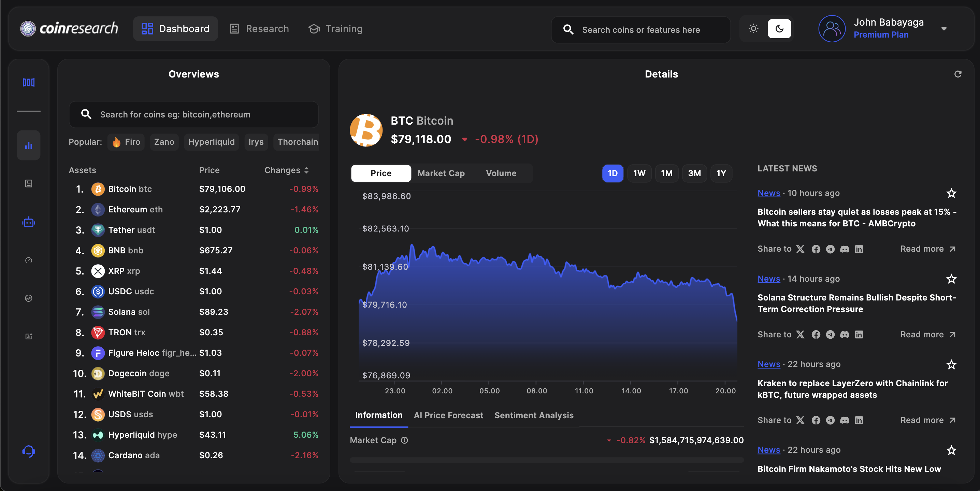
Task: Open the Training menu
Action: 335,29
